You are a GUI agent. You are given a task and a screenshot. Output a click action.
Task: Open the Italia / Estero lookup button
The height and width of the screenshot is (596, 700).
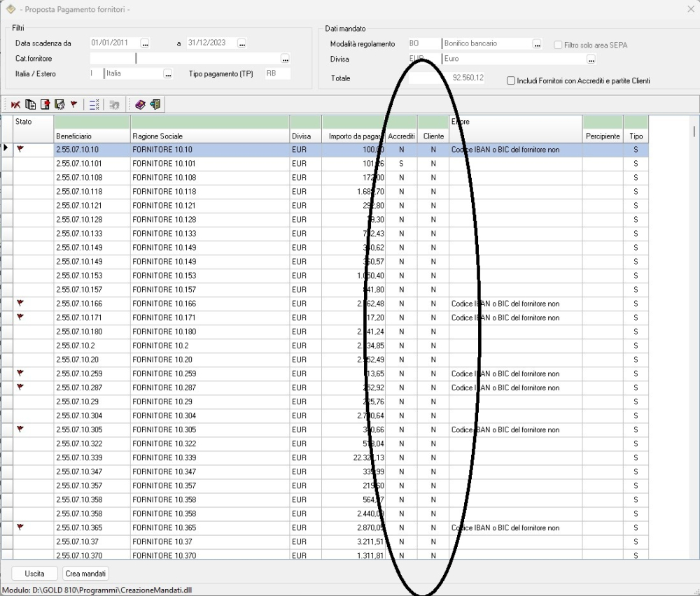[168, 73]
